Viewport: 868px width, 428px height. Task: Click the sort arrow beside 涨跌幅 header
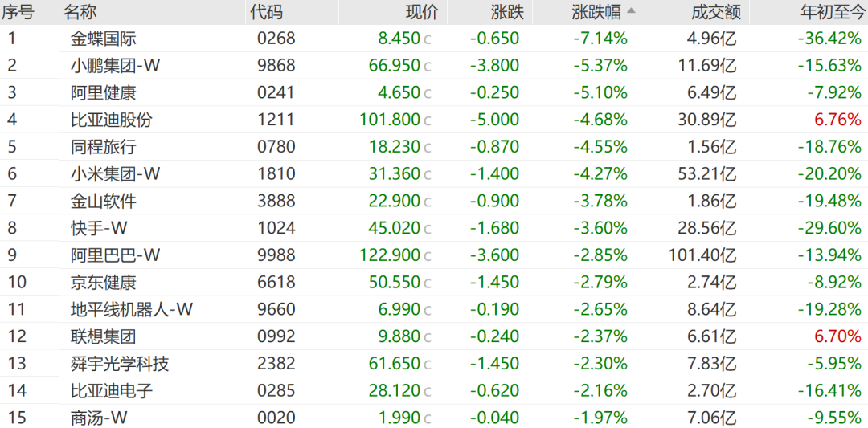(631, 11)
